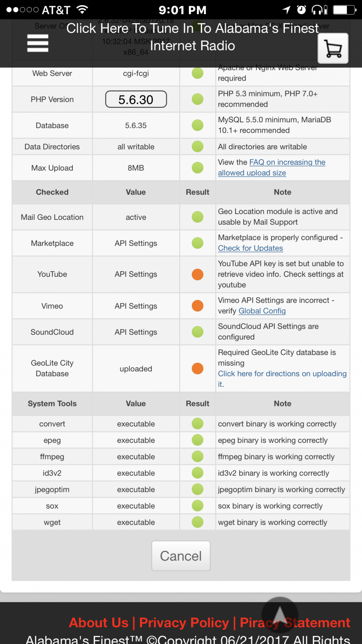This screenshot has height=644, width=362.
Task: Click the Cancel button
Action: (x=181, y=556)
